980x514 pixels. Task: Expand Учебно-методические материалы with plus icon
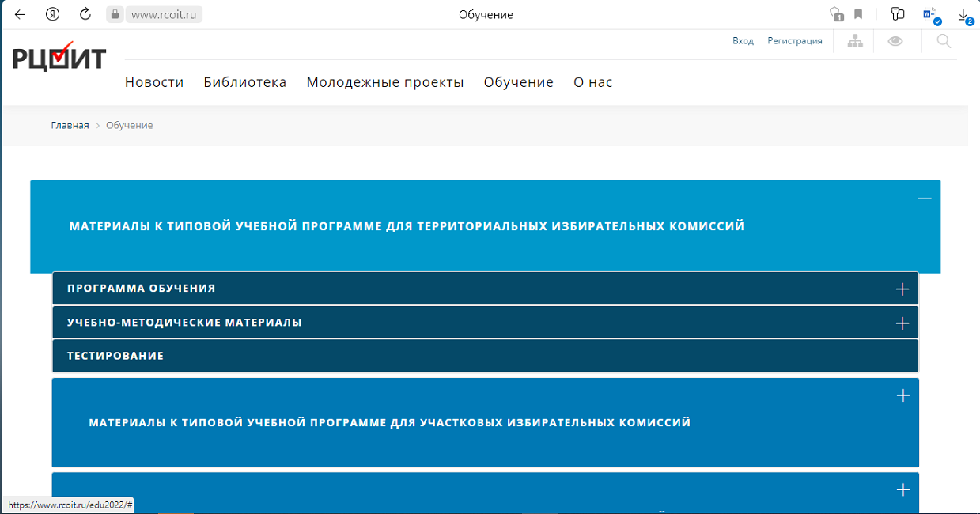coord(902,323)
